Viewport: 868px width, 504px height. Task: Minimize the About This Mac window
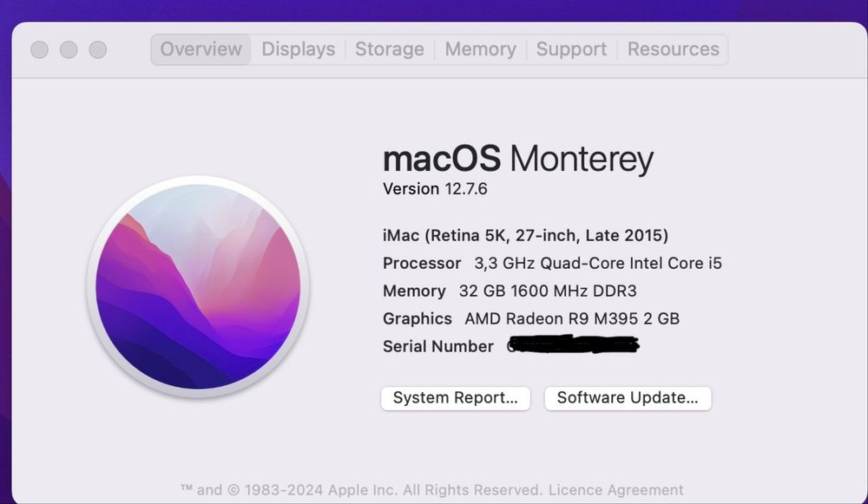[x=69, y=49]
